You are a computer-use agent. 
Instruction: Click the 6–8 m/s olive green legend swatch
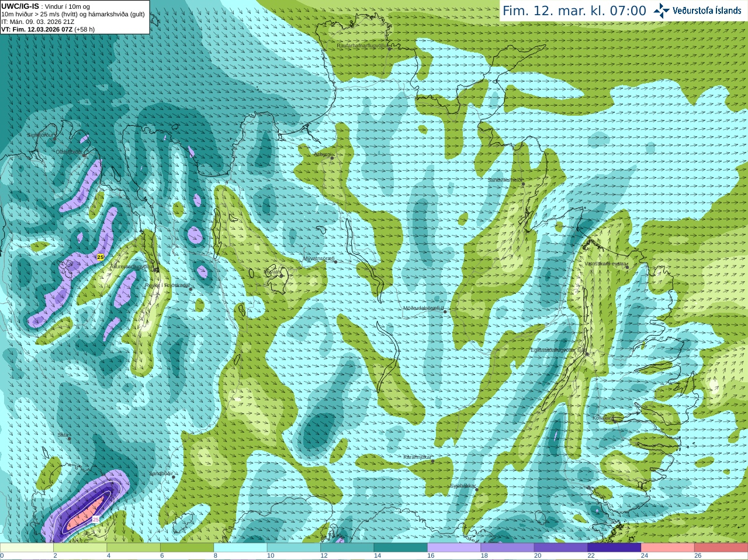(187, 548)
